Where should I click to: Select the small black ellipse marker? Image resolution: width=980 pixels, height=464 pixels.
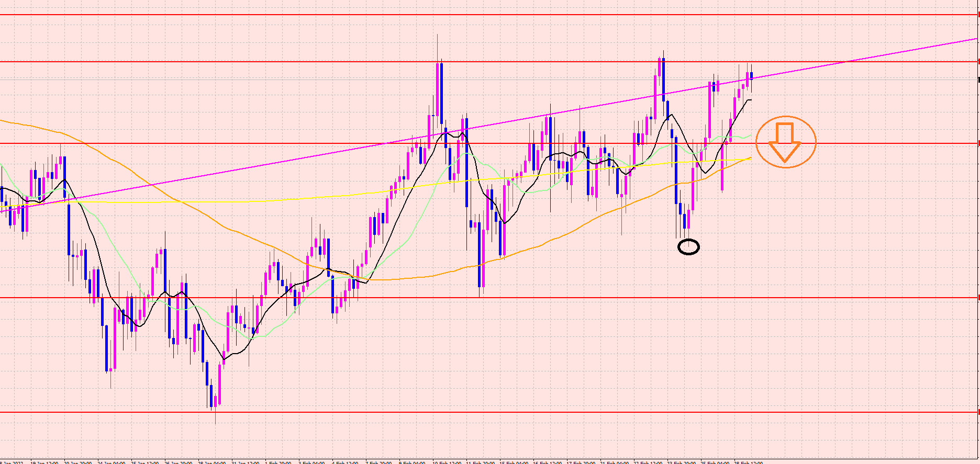(x=688, y=247)
